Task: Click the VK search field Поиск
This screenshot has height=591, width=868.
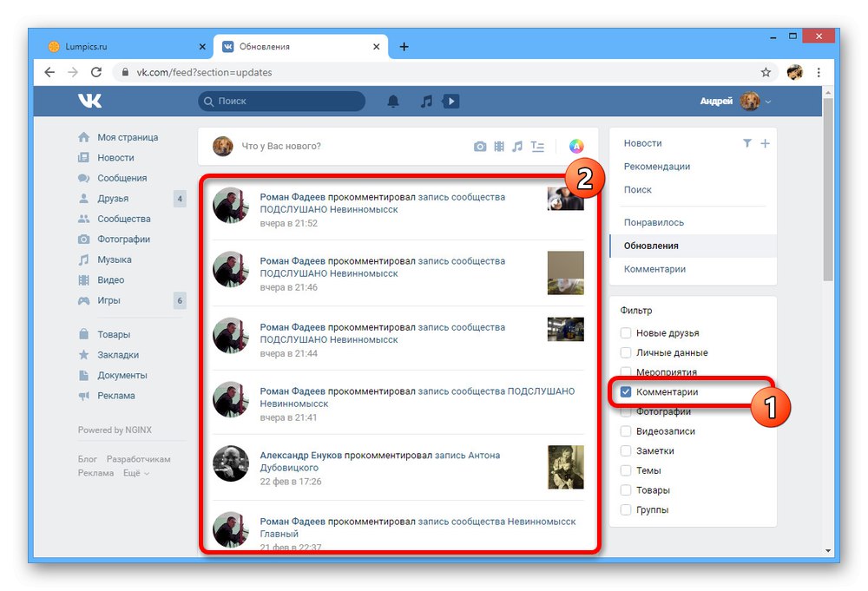Action: [282, 102]
